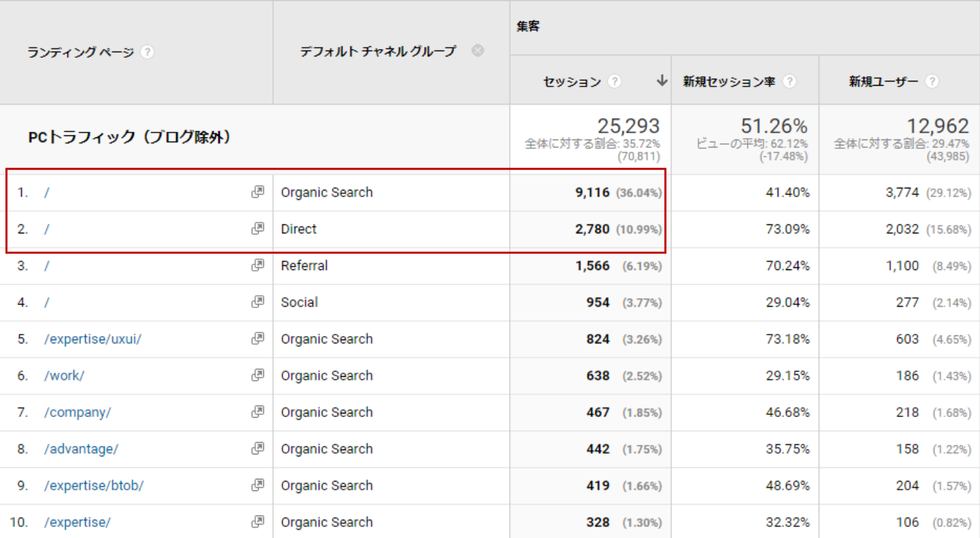This screenshot has width=980, height=538.
Task: Click new session rate 73.09%
Action: click(787, 229)
